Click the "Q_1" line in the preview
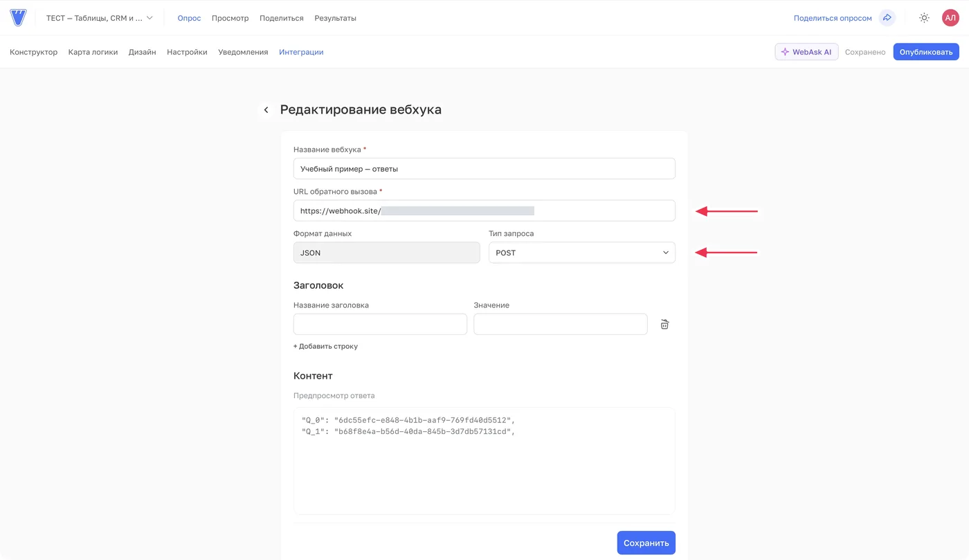Image resolution: width=969 pixels, height=560 pixels. pyautogui.click(x=408, y=431)
